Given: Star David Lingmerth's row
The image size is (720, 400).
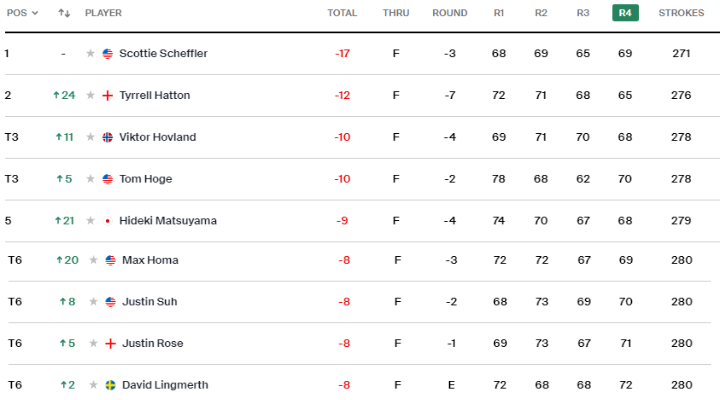Looking at the screenshot, I should (x=93, y=385).
